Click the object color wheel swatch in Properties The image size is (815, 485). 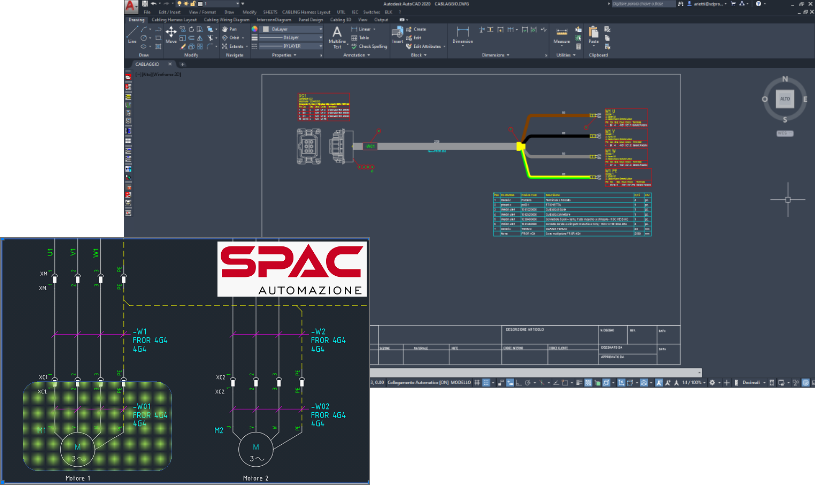pyautogui.click(x=255, y=29)
